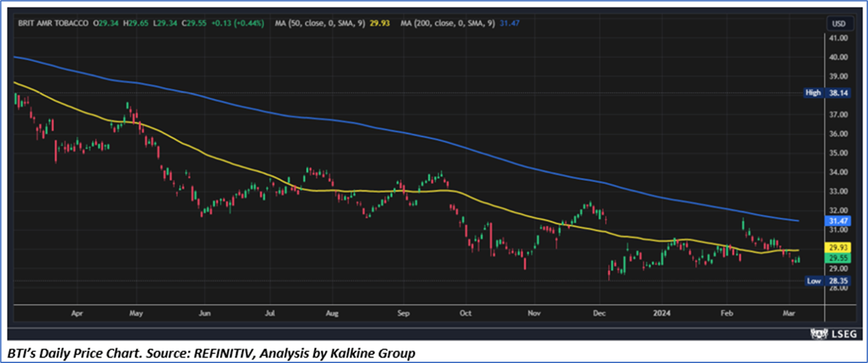Click the 35.00 price scale label
This screenshot has width=868, height=363.
(839, 153)
